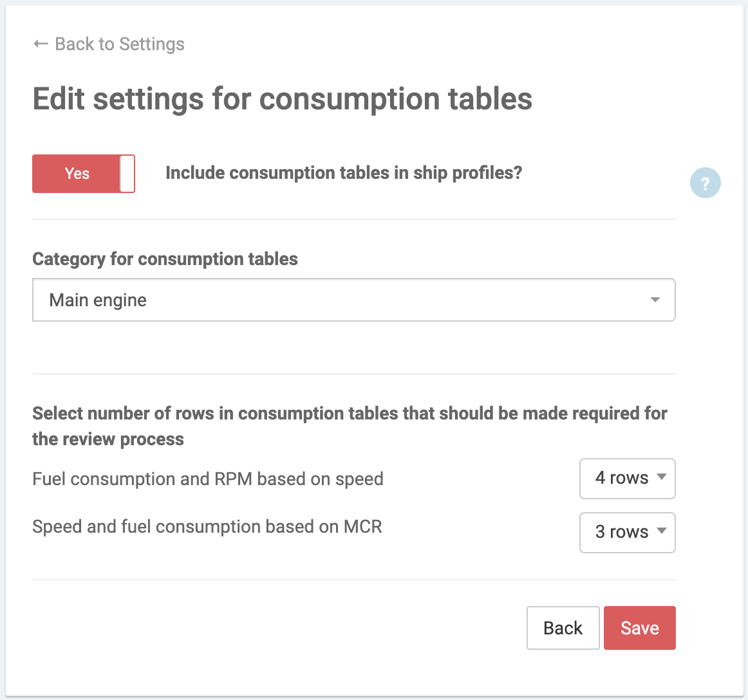Viewport: 748px width, 700px height.
Task: Open the blue question mark help icon
Action: coord(705,183)
